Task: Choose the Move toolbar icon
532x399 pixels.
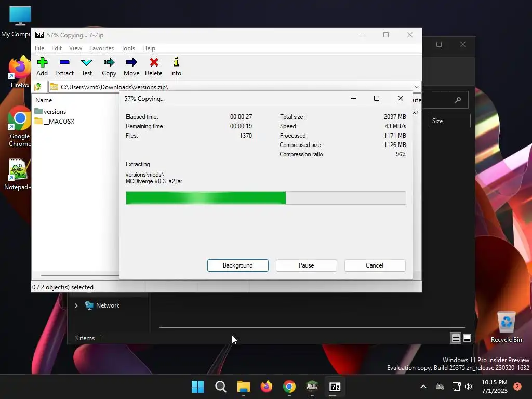Action: tap(131, 66)
